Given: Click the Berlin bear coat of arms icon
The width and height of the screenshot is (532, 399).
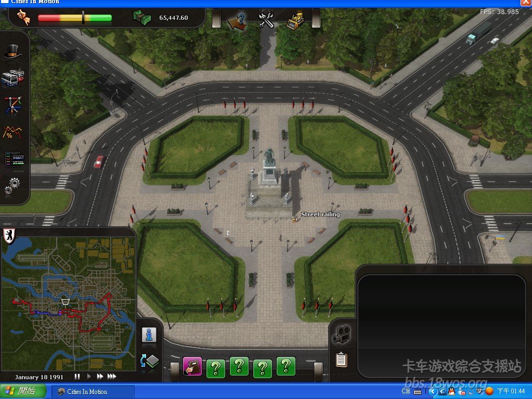Looking at the screenshot, I should pos(9,236).
